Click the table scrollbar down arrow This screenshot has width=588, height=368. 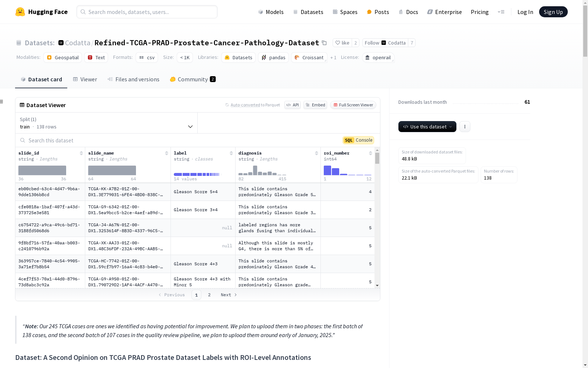[377, 286]
